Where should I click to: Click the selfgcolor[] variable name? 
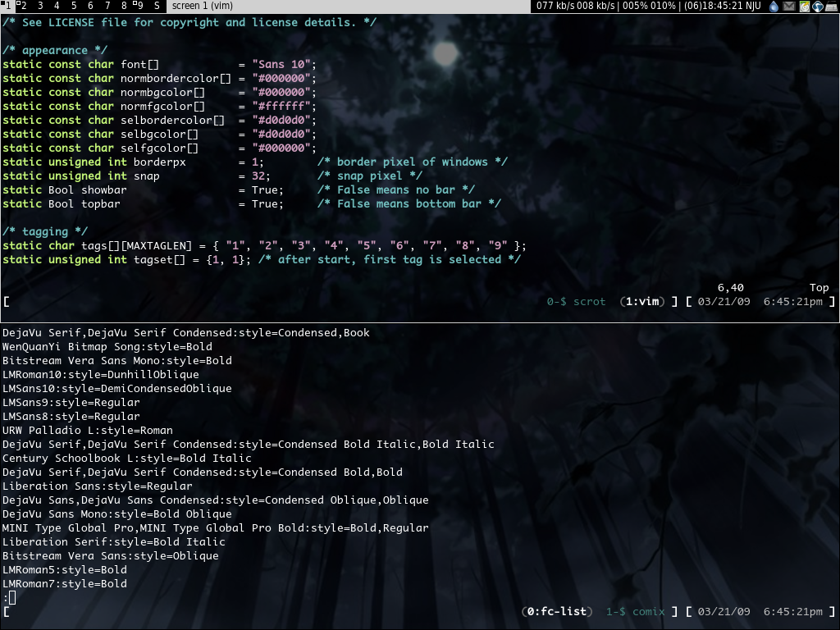tap(159, 148)
